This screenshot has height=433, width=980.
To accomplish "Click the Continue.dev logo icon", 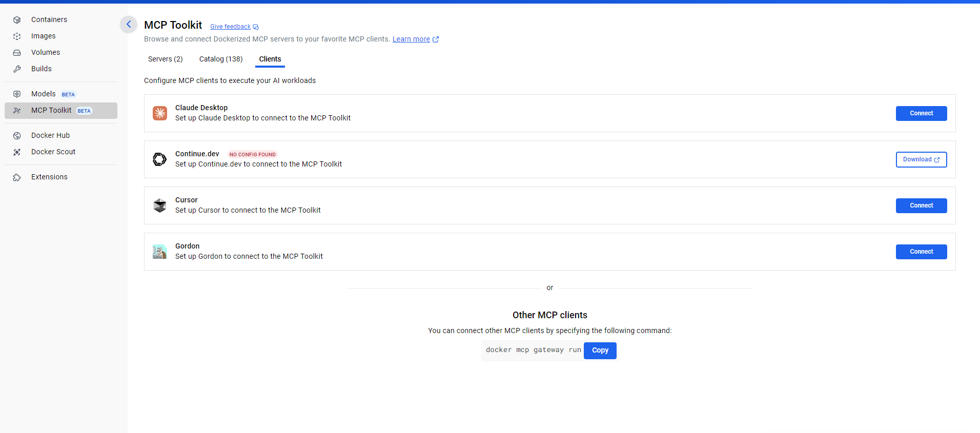I will pos(160,159).
